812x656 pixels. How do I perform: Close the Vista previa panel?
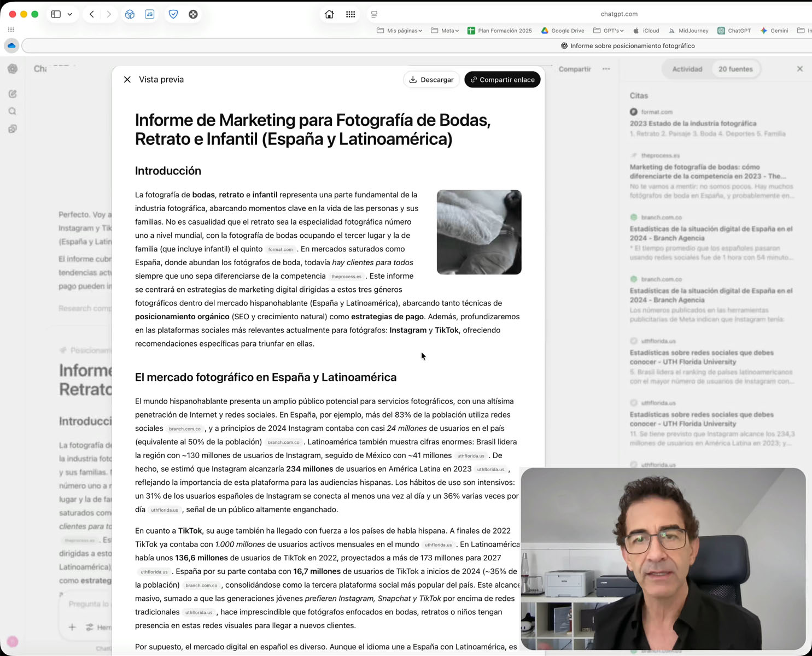point(127,79)
